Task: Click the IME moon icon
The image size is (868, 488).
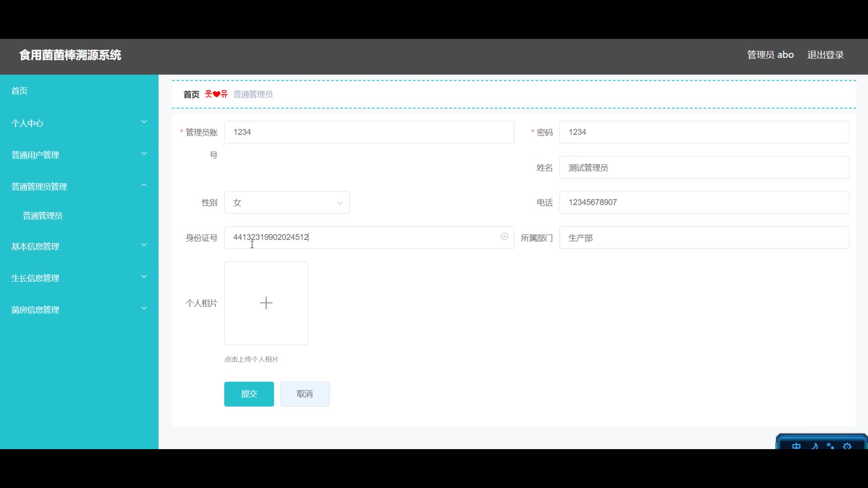Action: pos(814,446)
